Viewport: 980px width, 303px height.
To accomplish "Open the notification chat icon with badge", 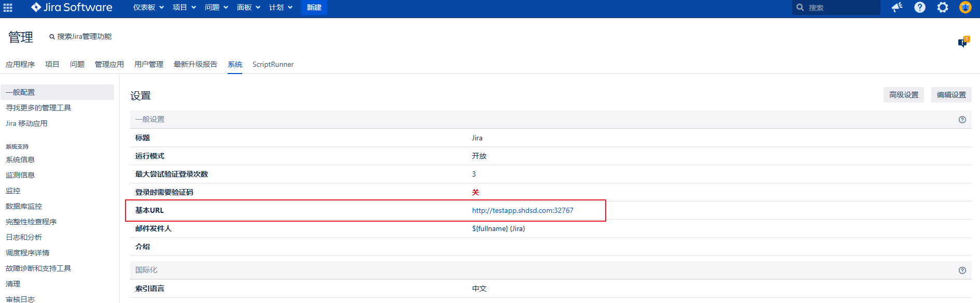I will 963,42.
